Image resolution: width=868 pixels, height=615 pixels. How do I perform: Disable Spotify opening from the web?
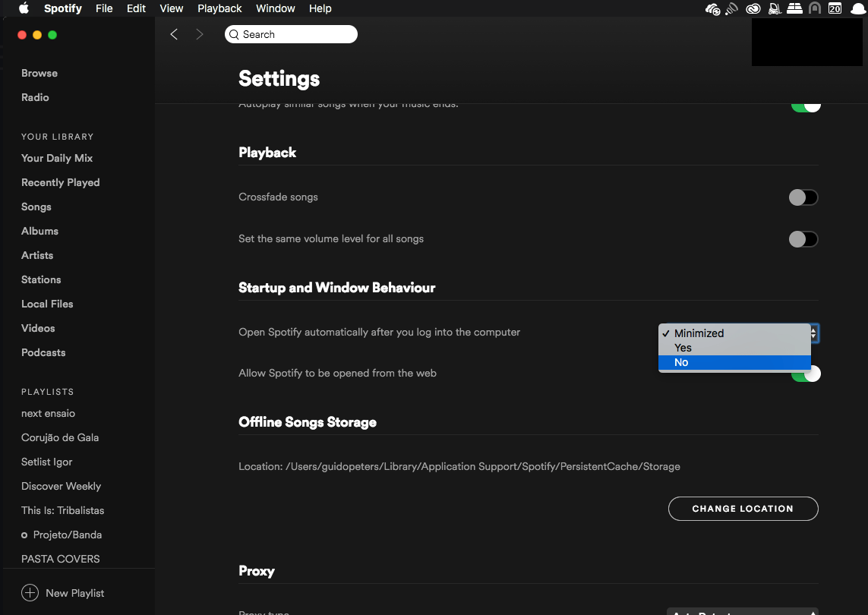pos(806,373)
